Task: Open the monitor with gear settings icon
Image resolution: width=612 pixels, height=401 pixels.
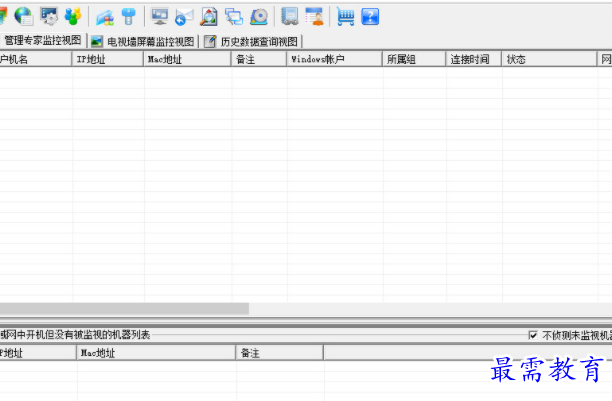Action: (49, 16)
